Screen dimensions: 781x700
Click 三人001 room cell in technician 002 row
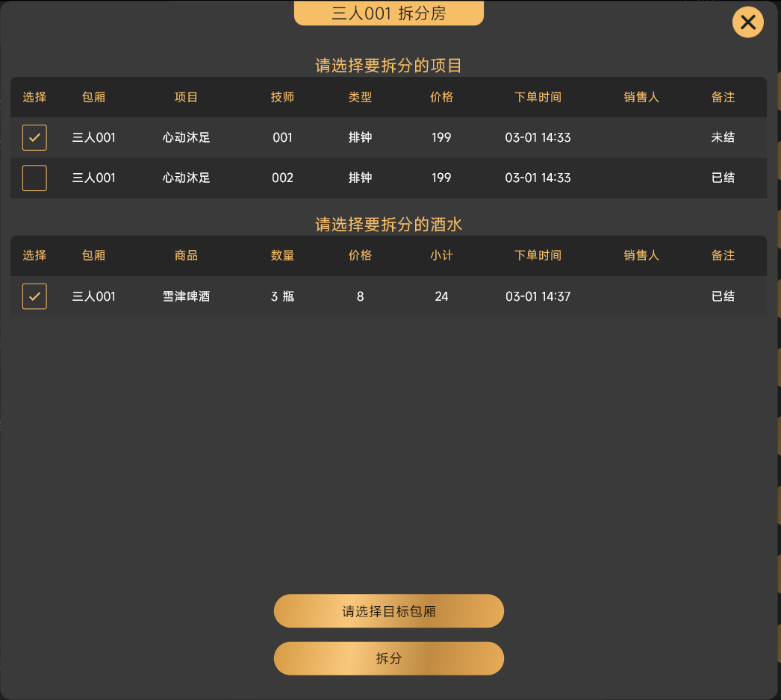pyautogui.click(x=93, y=178)
